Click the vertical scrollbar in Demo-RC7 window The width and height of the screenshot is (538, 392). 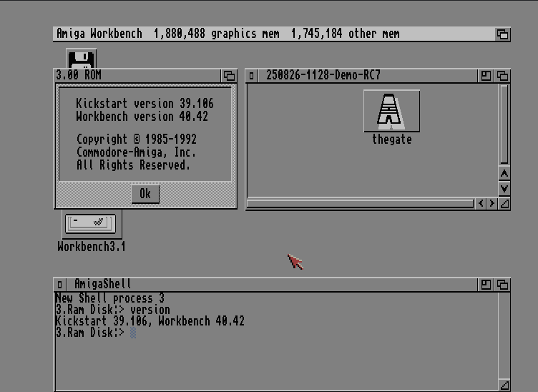click(x=504, y=124)
